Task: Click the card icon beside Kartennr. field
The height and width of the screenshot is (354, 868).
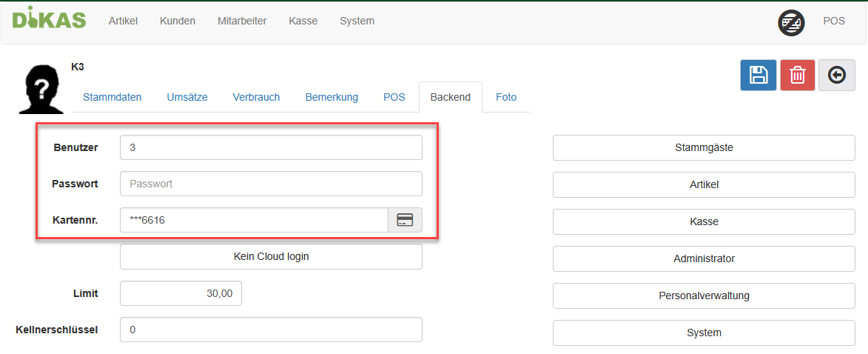Action: point(405,220)
